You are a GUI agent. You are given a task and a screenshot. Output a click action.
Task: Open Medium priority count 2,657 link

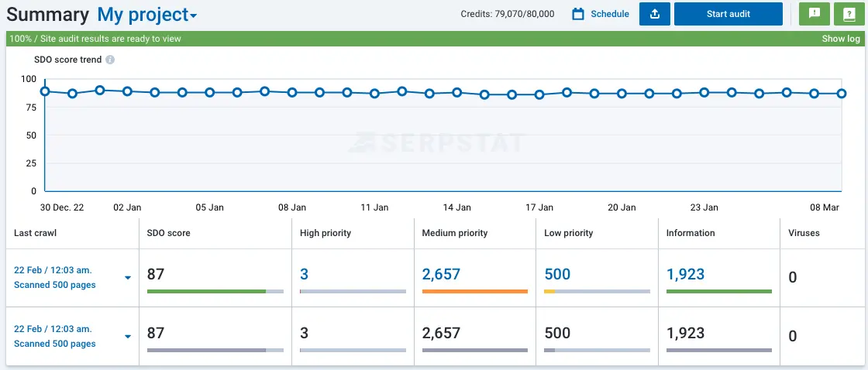pos(441,274)
